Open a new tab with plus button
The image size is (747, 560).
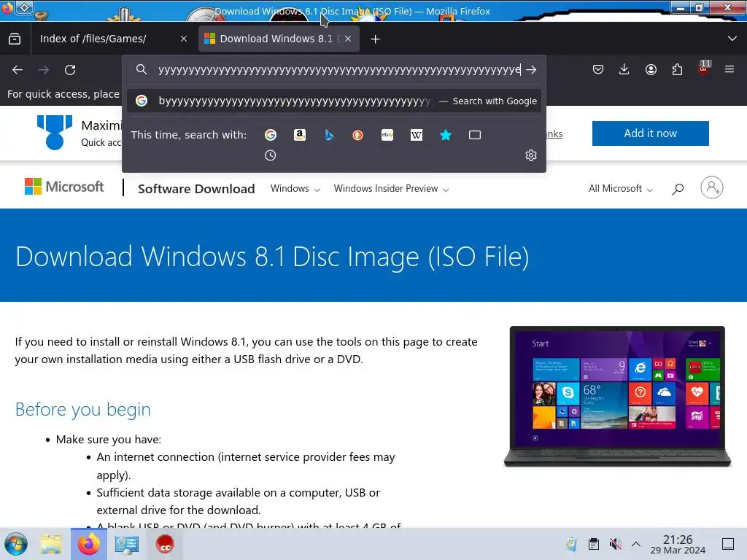click(x=376, y=39)
